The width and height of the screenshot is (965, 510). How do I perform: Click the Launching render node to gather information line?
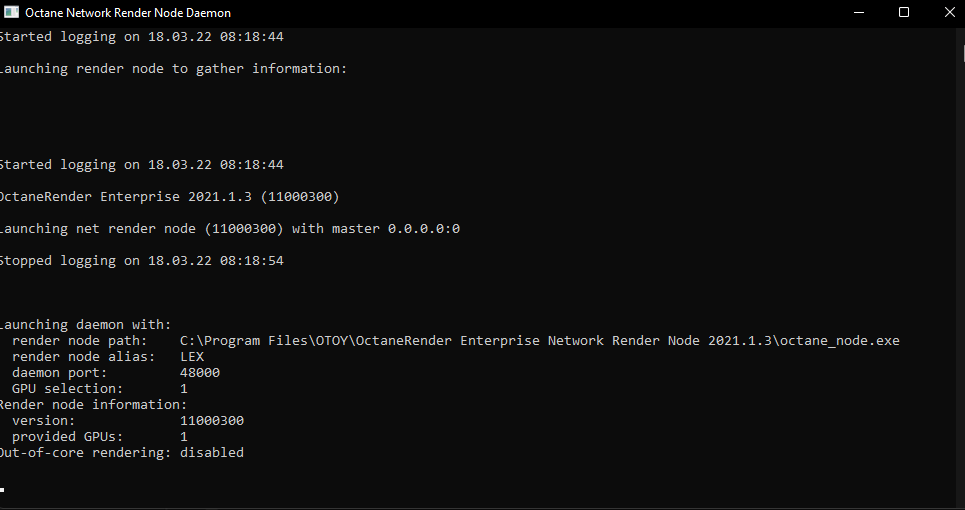tap(172, 69)
